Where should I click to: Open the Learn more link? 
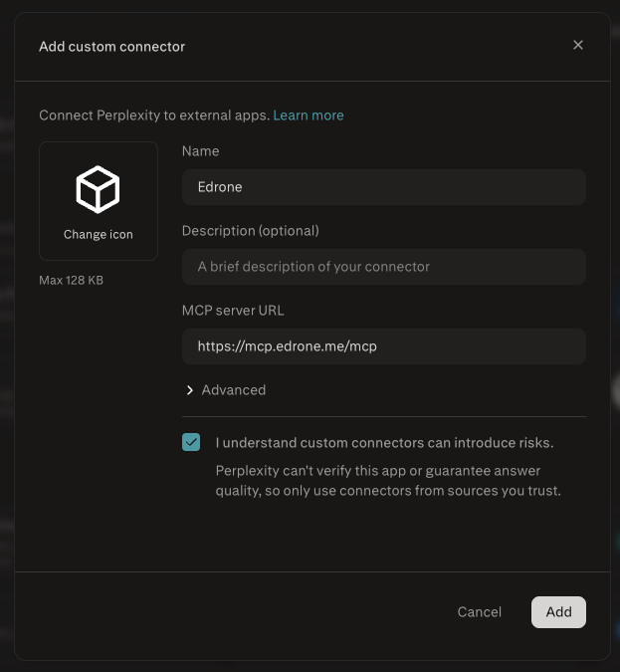(x=309, y=115)
